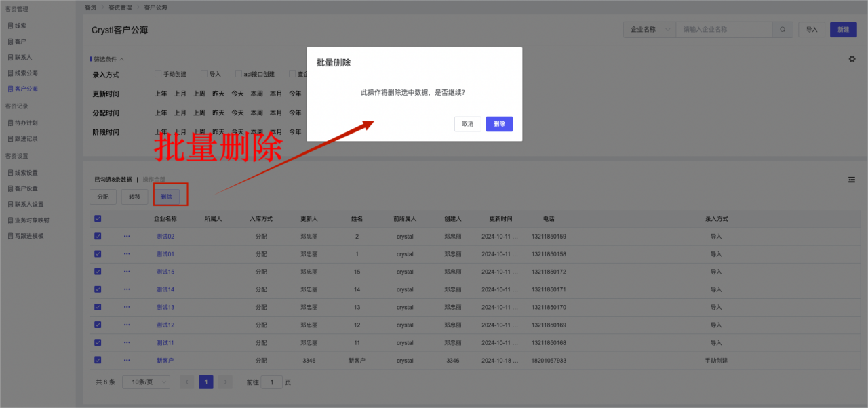The width and height of the screenshot is (868, 408).
Task: Open 业务对象映射 in the sidebar
Action: click(x=31, y=220)
